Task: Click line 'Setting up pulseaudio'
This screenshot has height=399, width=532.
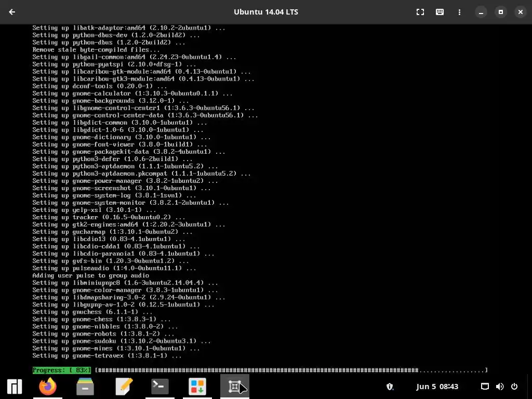Action: point(114,268)
